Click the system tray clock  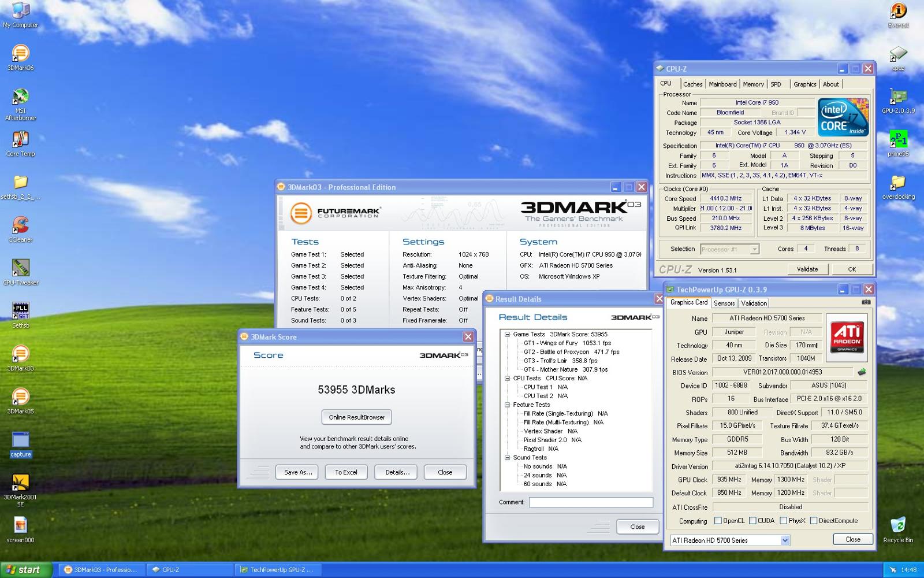(908, 570)
